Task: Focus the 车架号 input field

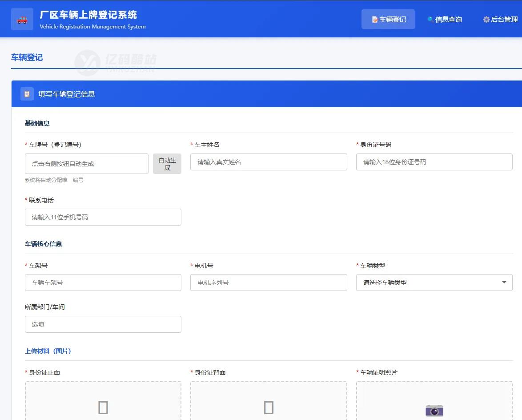Action: 103,283
